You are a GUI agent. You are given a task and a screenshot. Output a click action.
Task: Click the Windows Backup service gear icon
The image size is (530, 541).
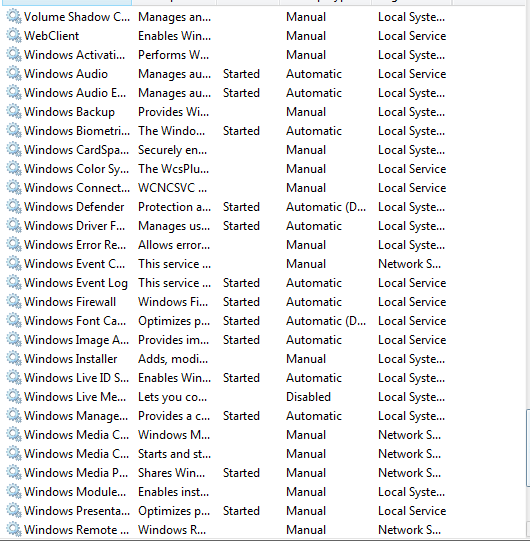(14, 111)
